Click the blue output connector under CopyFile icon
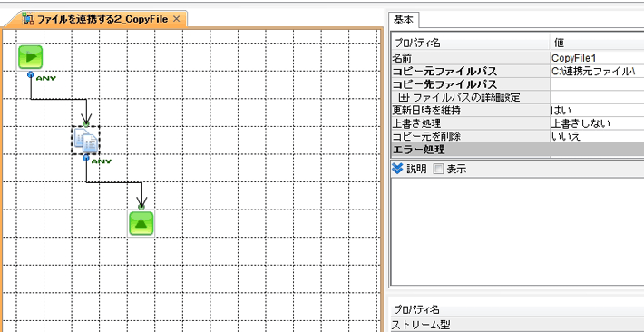Image resolution: width=644 pixels, height=332 pixels. tap(85, 158)
